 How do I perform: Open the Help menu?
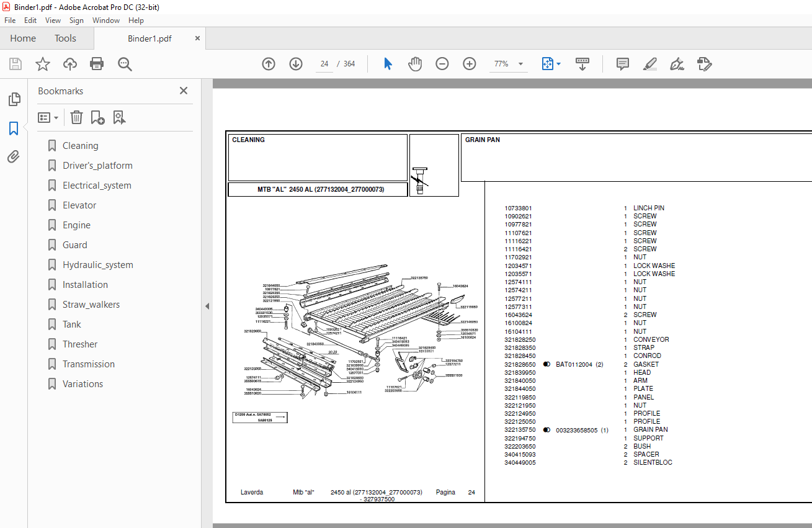[136, 20]
